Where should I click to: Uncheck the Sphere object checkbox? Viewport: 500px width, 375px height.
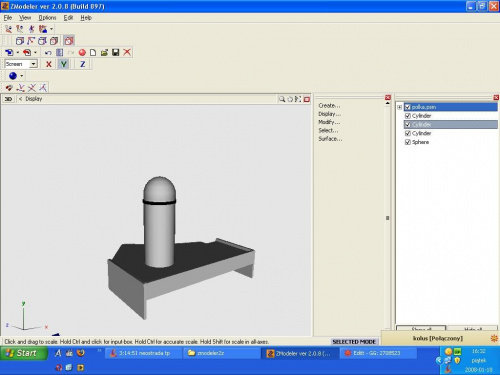[408, 142]
